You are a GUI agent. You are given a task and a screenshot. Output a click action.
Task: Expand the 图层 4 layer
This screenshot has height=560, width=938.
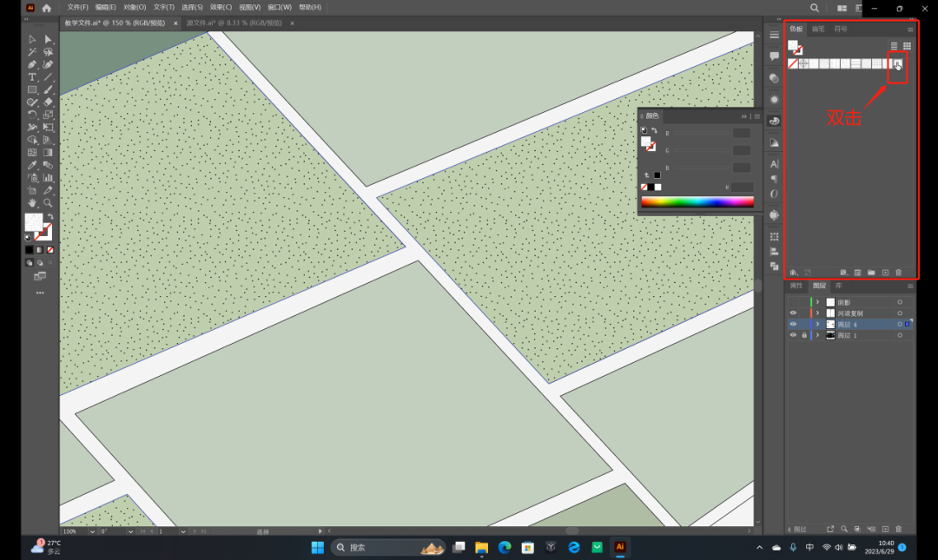click(x=818, y=324)
